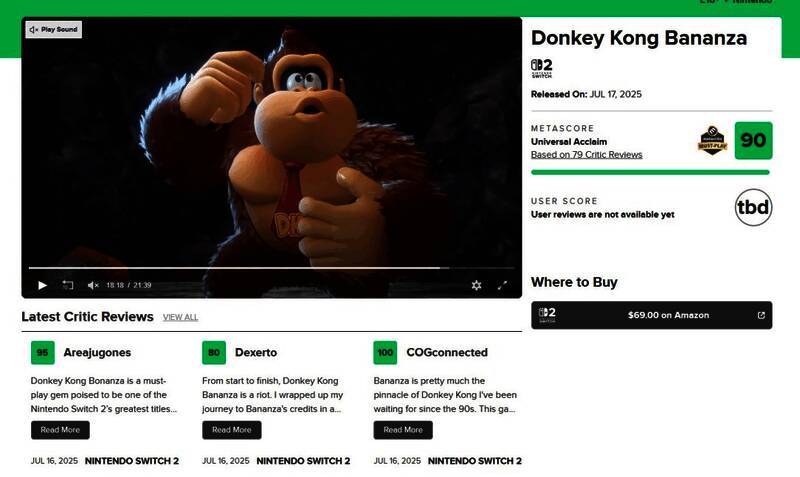800x477 pixels.
Task: Enter fullscreen with the expand icon
Action: coord(502,285)
